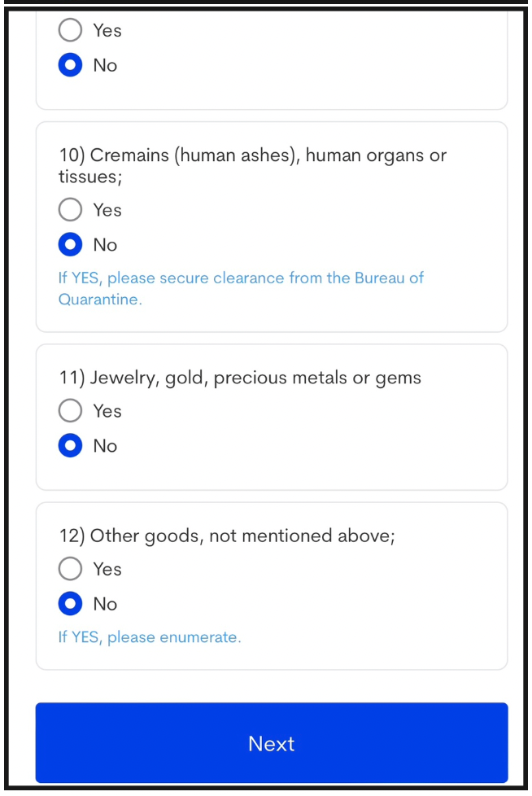Click the question 12 Other goods heading
This screenshot has width=532, height=796.
227,536
